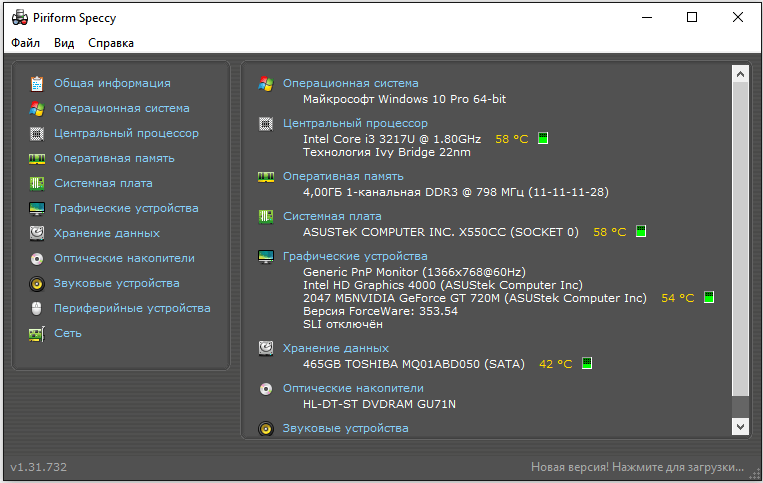This screenshot has width=763, height=483.
Task: Open Хранение данных section in sidebar
Action: pos(107,233)
